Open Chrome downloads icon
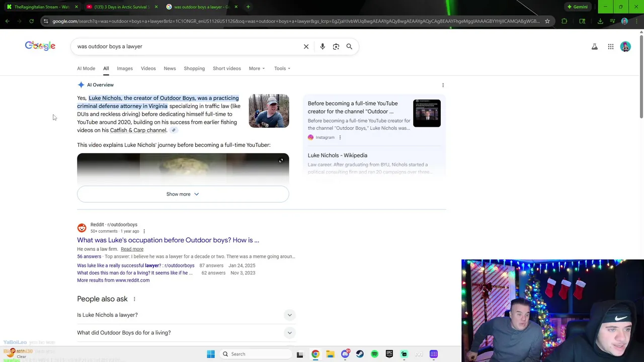 point(600,21)
